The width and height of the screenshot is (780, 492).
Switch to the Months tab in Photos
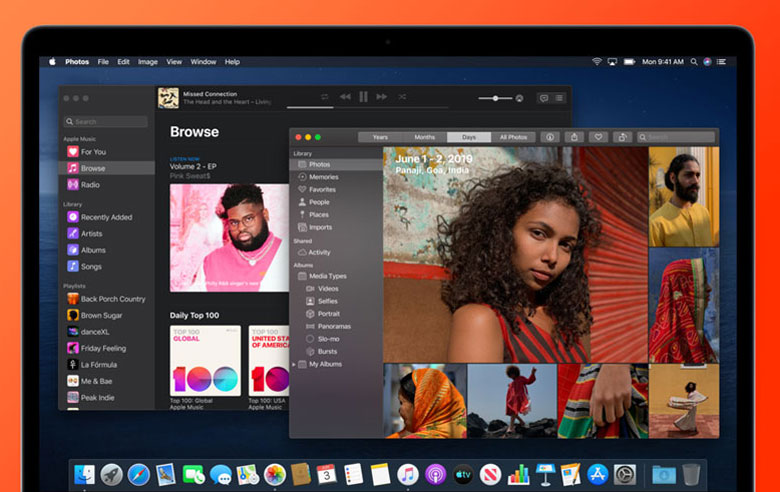click(425, 137)
